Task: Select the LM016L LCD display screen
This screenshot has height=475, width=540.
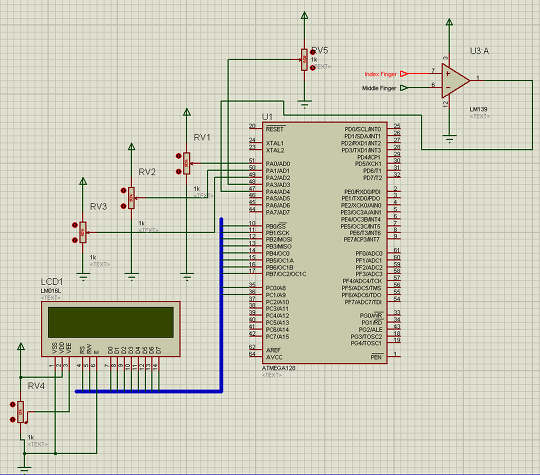Action: [x=111, y=322]
